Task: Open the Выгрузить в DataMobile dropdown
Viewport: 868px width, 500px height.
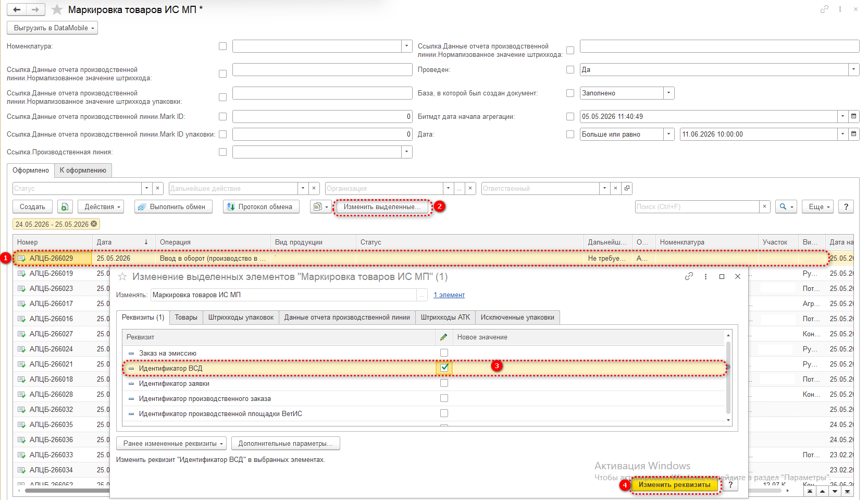Action: 52,28
